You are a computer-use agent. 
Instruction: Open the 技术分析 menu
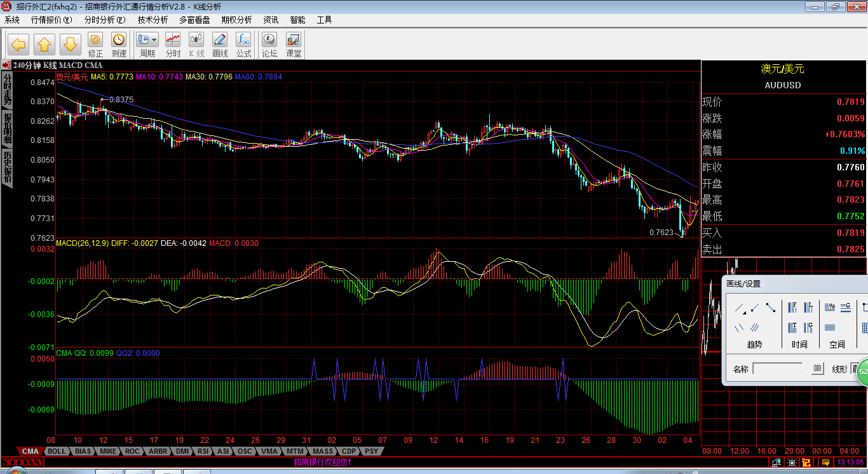pos(153,20)
